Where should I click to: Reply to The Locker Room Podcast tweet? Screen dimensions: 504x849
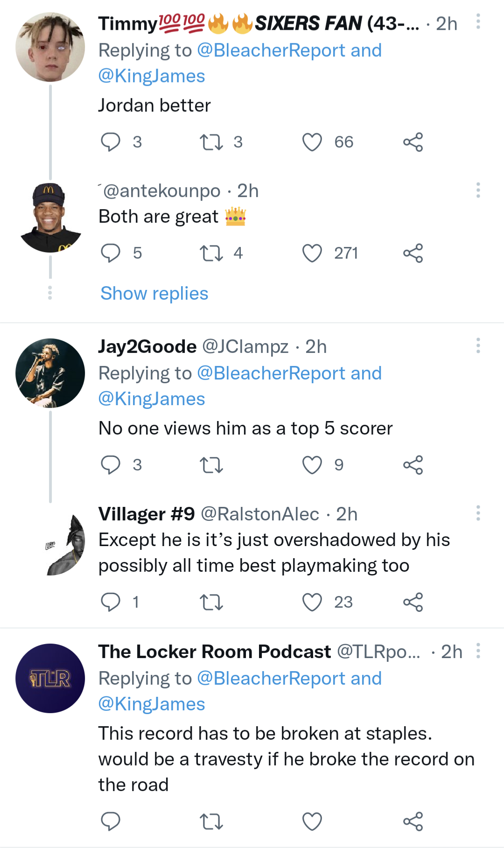111,821
